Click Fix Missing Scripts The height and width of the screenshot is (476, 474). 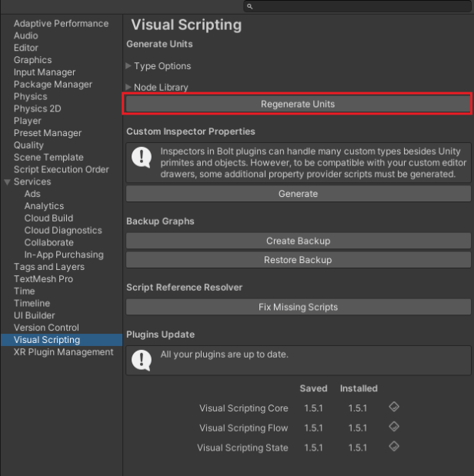[298, 307]
